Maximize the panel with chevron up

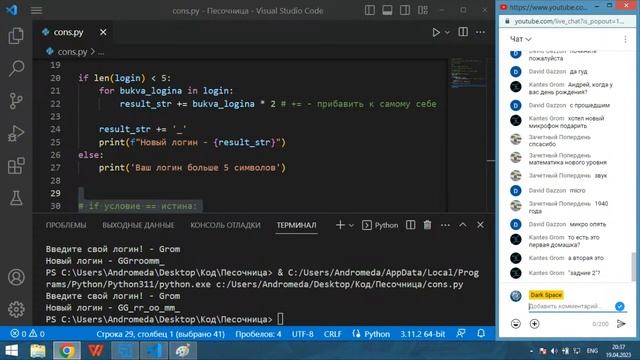462,225
